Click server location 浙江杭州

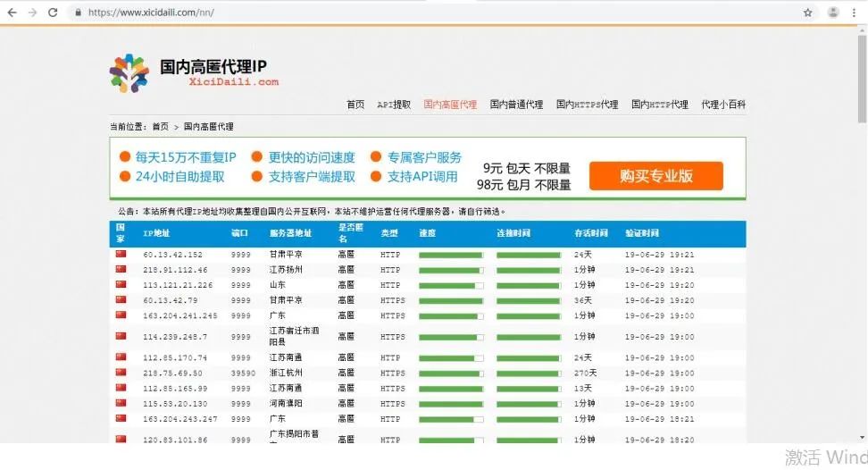286,373
